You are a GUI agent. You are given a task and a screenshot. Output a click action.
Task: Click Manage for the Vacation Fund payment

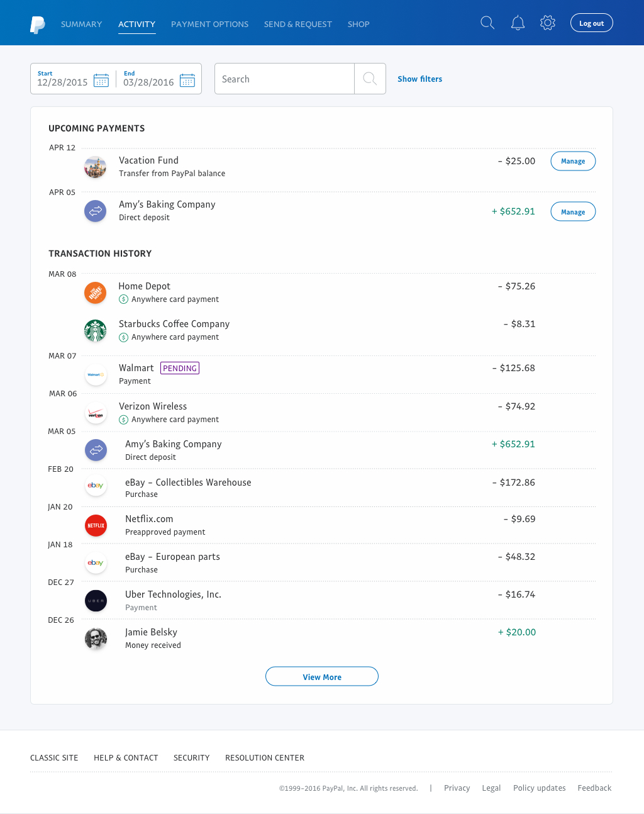coord(572,161)
